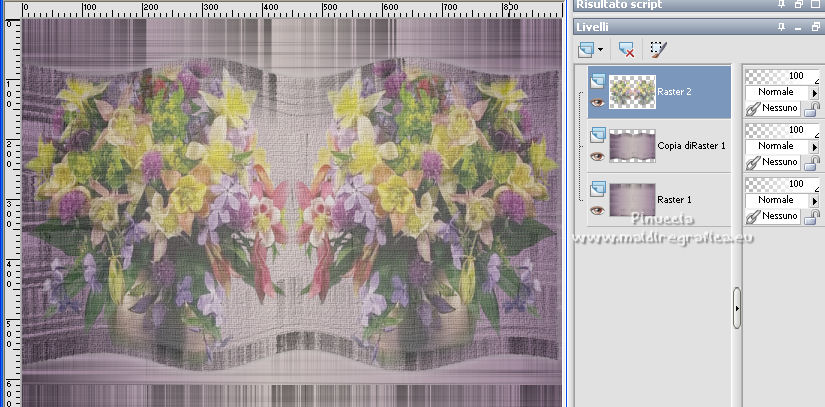Viewport: 825px width, 407px height.
Task: Click Normale blend mode of Raster 2
Action: 778,92
